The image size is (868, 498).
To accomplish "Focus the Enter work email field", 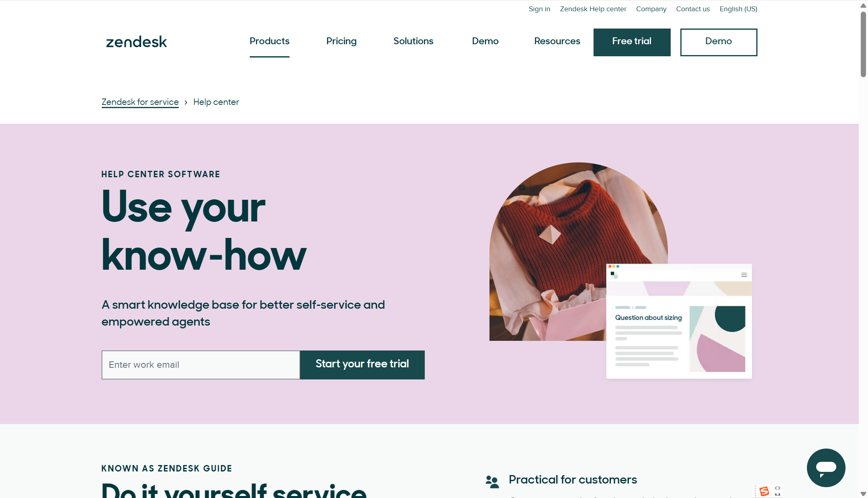I will (x=201, y=365).
